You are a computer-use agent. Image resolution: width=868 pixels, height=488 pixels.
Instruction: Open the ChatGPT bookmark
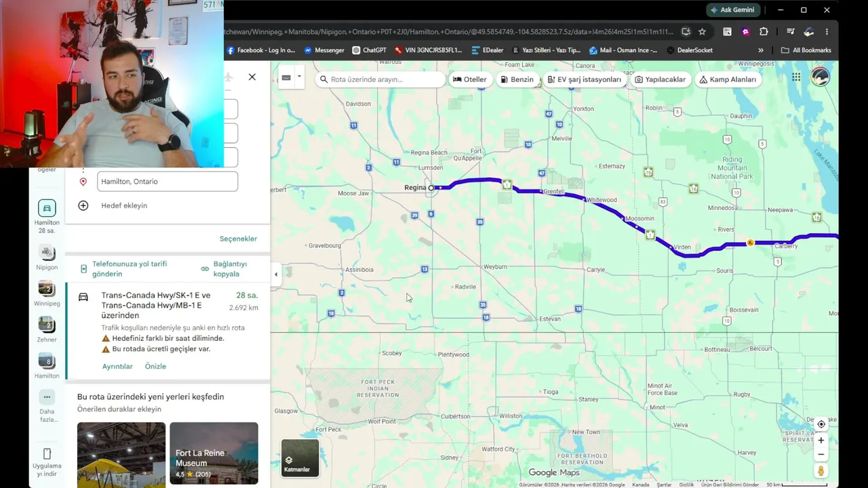pyautogui.click(x=369, y=50)
